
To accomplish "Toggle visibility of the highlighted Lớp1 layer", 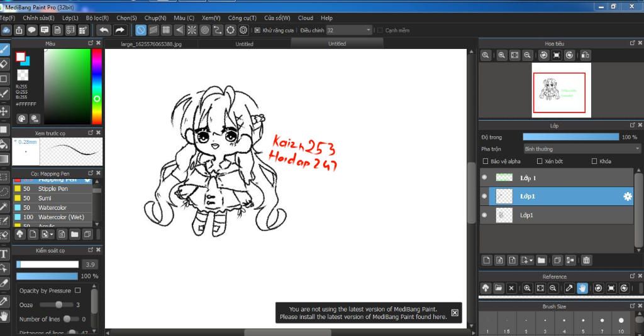I will pyautogui.click(x=485, y=196).
